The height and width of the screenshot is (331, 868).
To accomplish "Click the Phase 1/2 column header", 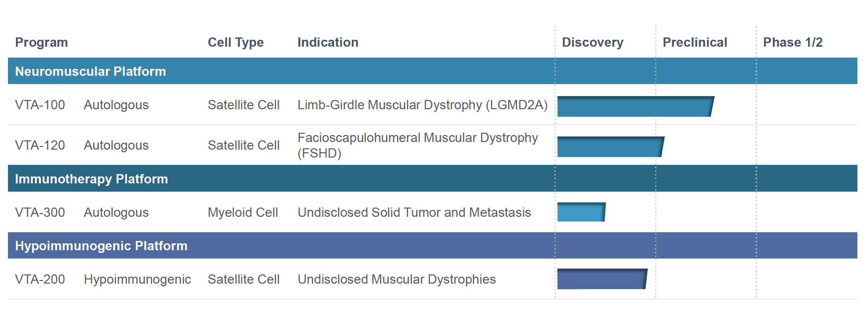I will pyautogui.click(x=792, y=42).
